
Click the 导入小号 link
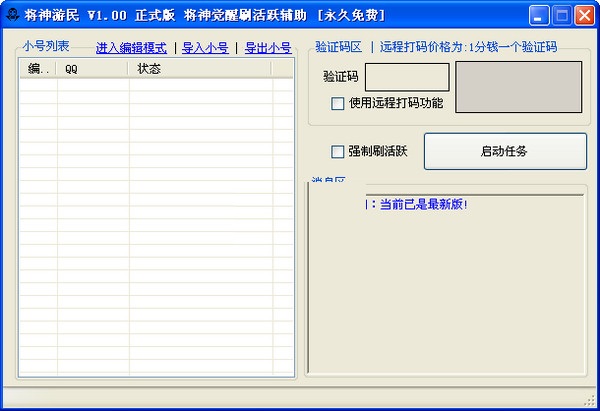(205, 48)
